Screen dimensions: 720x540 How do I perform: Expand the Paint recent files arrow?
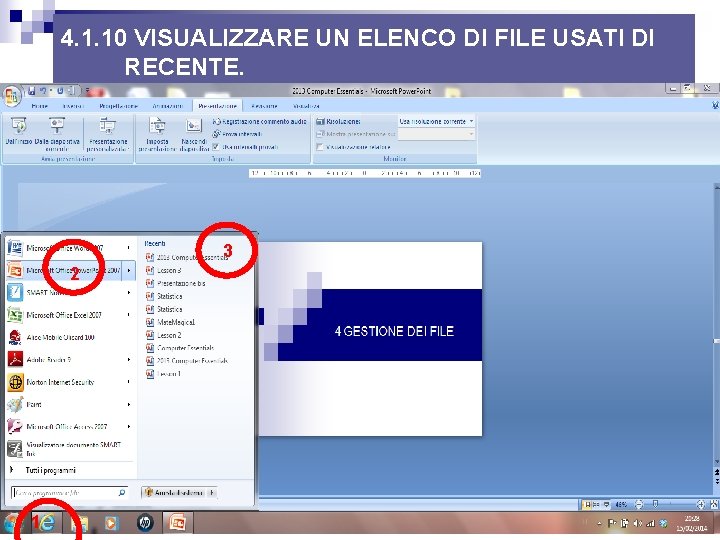pos(129,404)
